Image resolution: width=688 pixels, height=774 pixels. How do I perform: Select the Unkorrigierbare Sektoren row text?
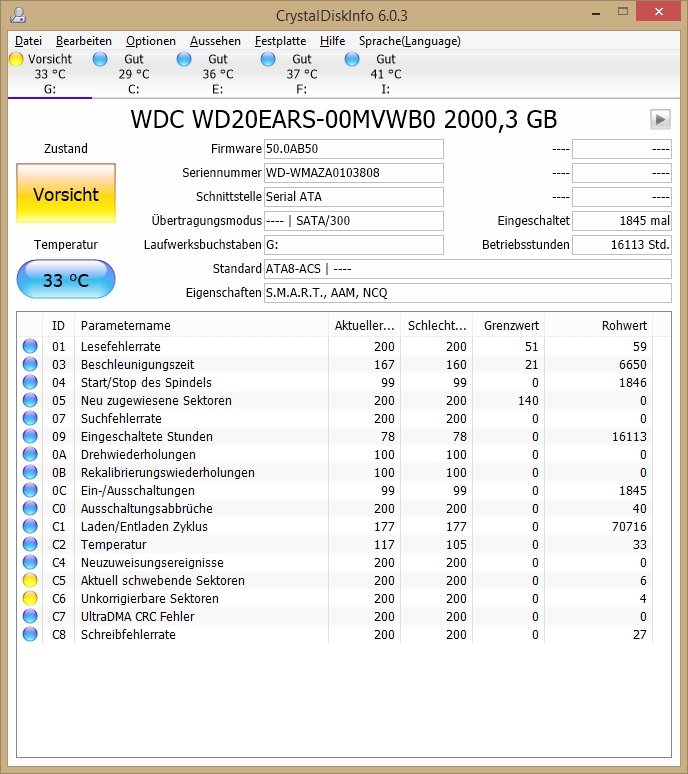click(x=150, y=598)
